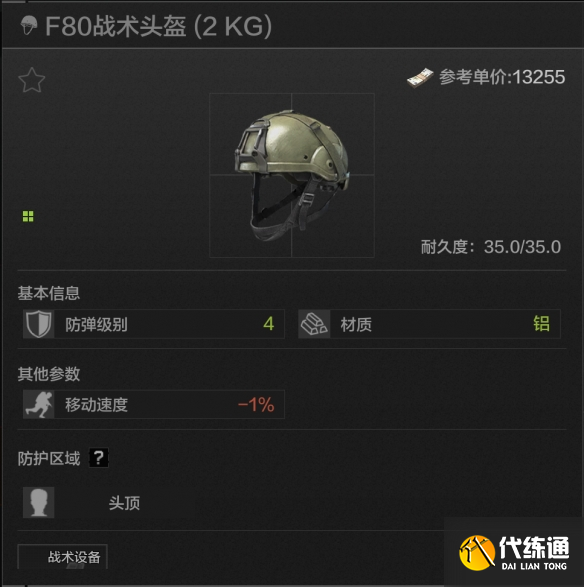584x587 pixels.
Task: Click the 战术设备 button
Action: [x=63, y=557]
